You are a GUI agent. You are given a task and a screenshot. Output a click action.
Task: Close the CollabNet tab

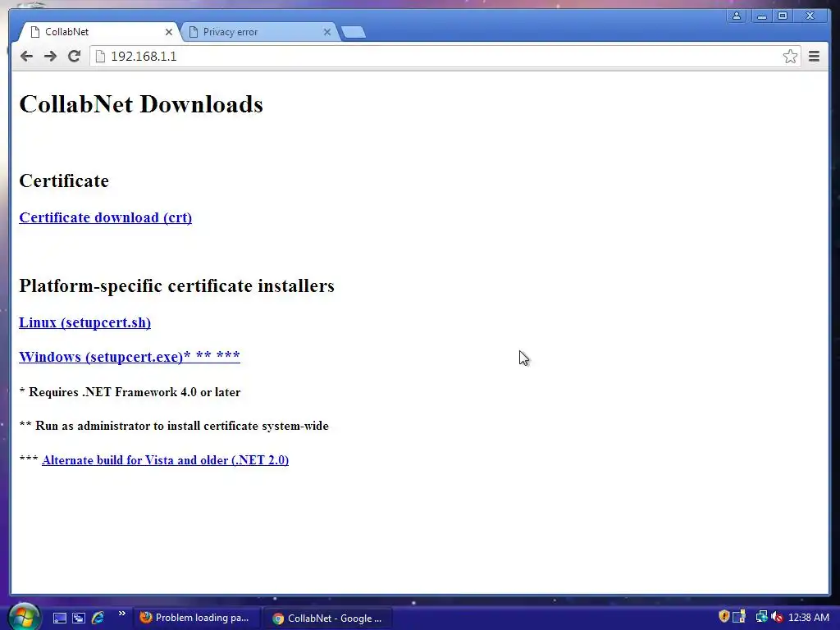(169, 32)
